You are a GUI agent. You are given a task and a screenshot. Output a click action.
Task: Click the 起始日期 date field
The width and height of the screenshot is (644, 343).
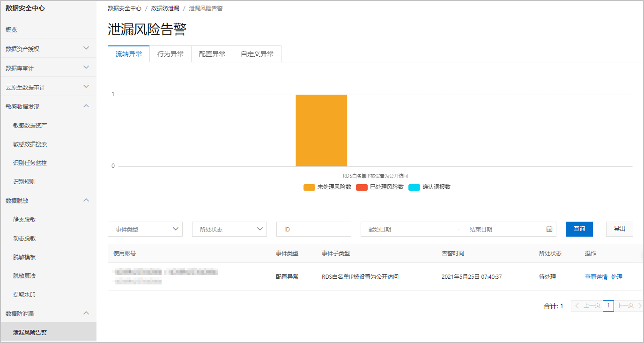(x=407, y=229)
